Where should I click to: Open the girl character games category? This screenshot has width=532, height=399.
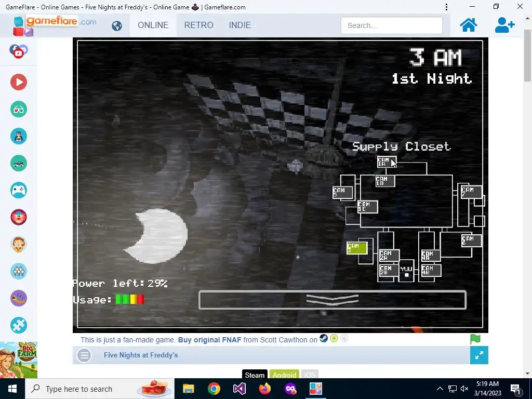coord(19,244)
